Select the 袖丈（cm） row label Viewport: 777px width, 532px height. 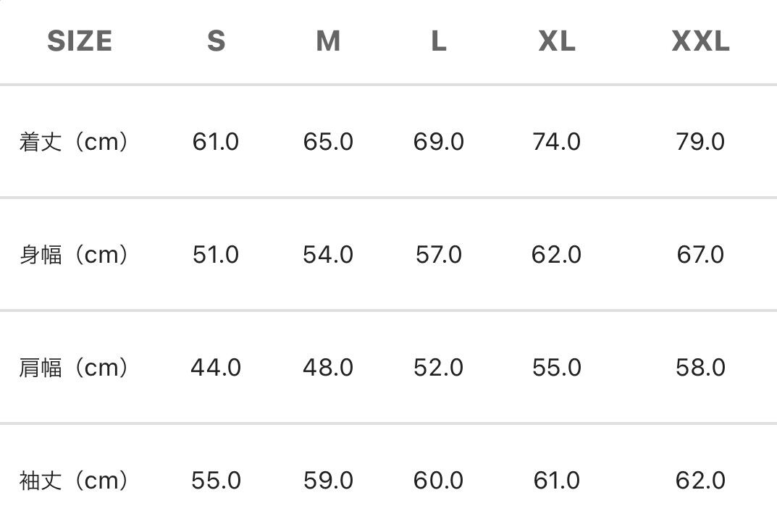click(74, 481)
